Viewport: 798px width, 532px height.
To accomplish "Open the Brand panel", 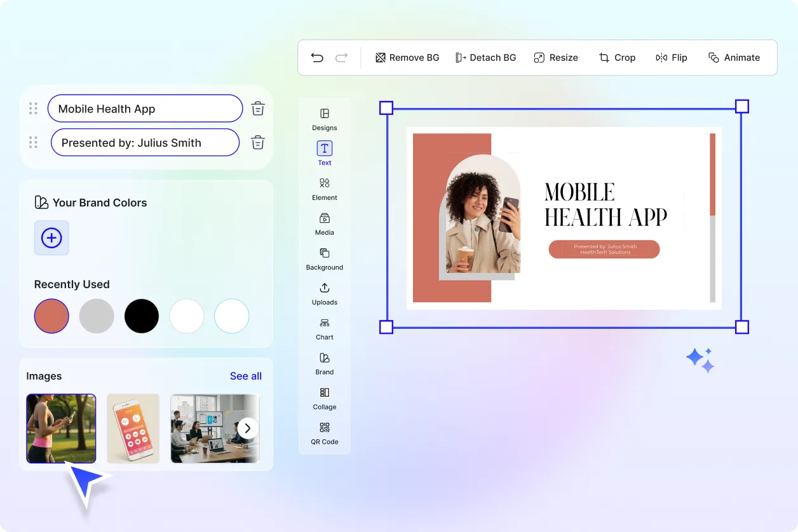I will coord(324,363).
